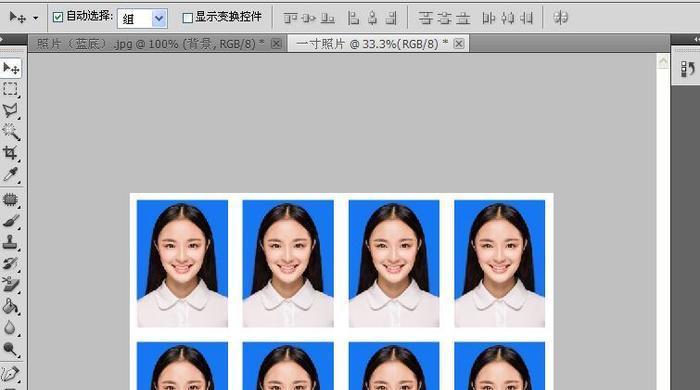Select the History Brush tool
The width and height of the screenshot is (700, 390).
[10, 264]
